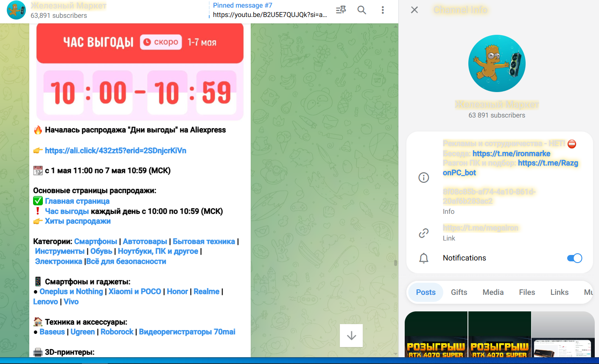The width and height of the screenshot is (599, 364).
Task: Follow the Главная страница link
Action: tap(77, 201)
